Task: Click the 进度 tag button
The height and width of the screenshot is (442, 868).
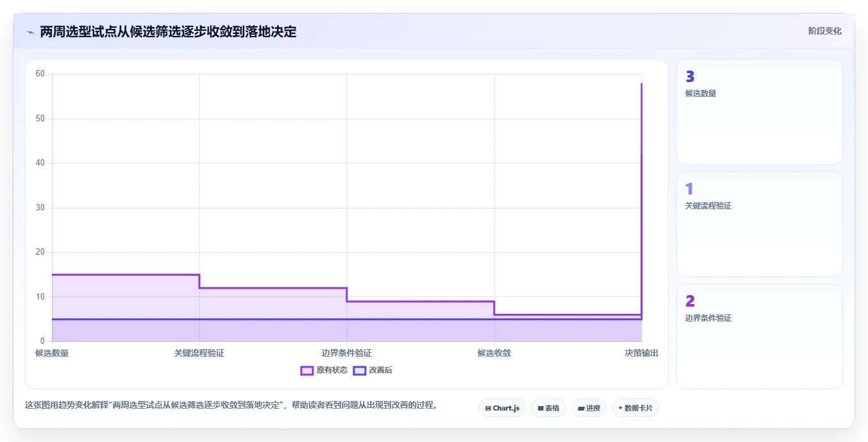Action: [x=588, y=408]
